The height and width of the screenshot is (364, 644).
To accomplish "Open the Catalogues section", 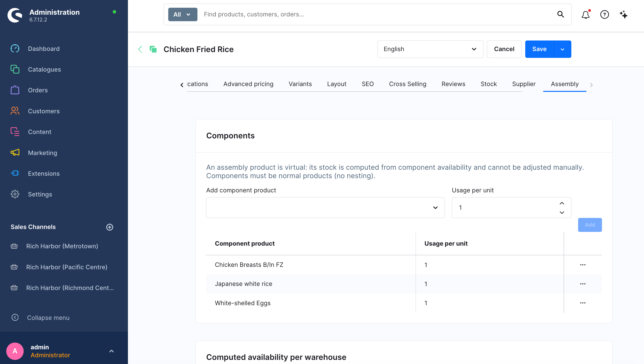I will pyautogui.click(x=44, y=69).
